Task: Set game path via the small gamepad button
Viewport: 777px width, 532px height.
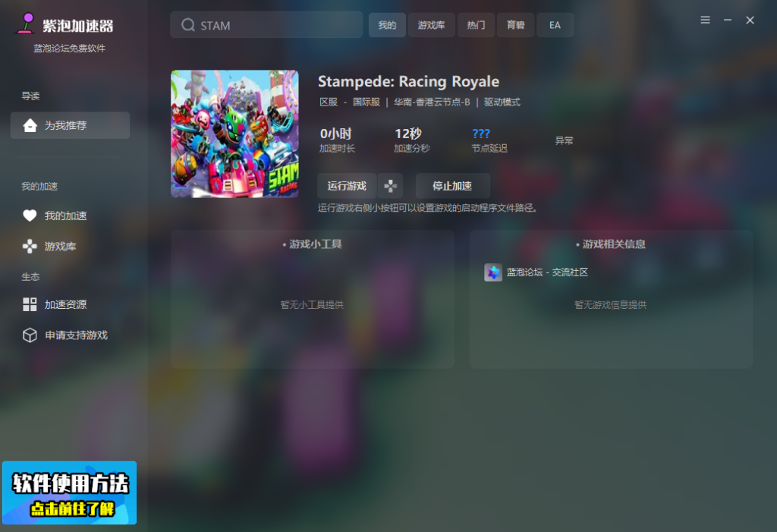Action: 390,186
